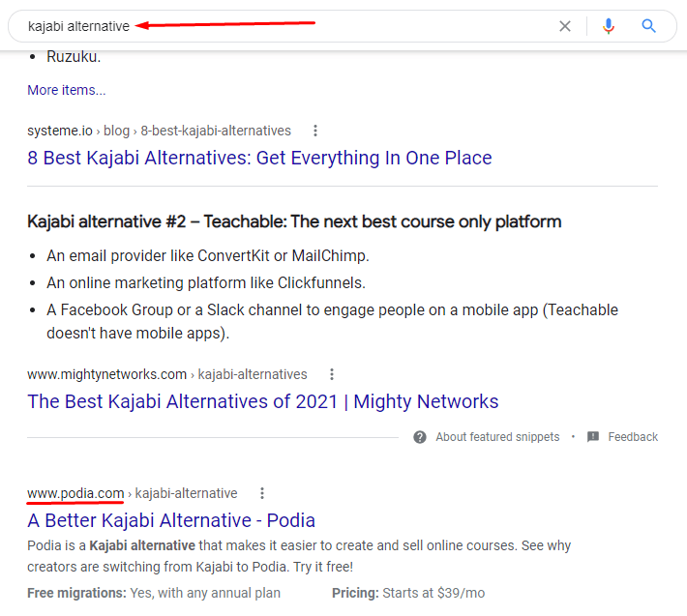
Task: Start voice search with the microphone icon
Action: 608,26
